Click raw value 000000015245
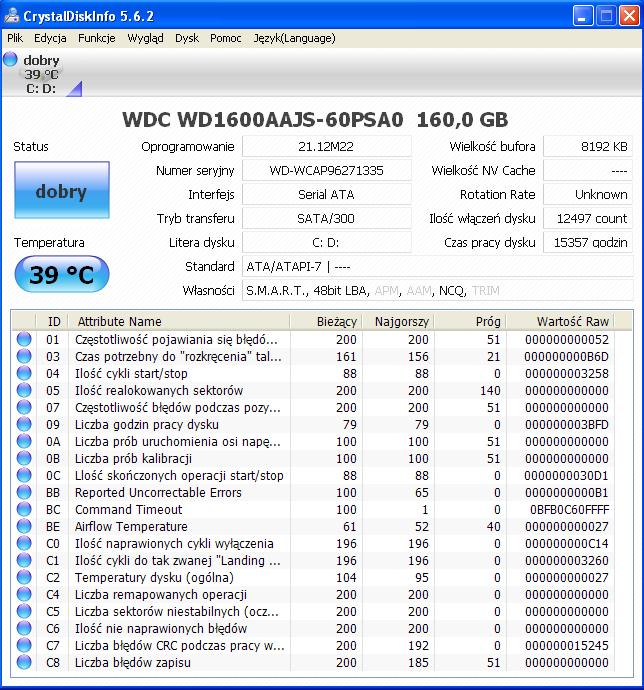The image size is (644, 690). [x=567, y=646]
